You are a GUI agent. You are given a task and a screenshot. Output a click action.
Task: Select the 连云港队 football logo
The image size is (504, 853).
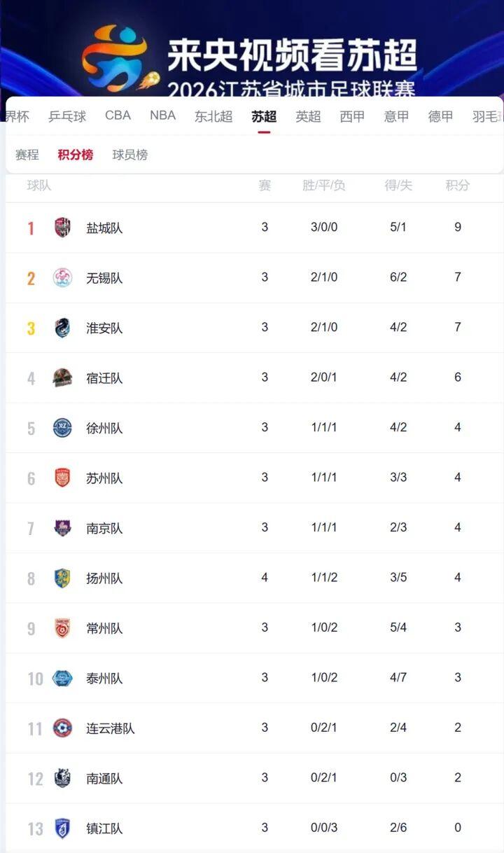point(62,728)
